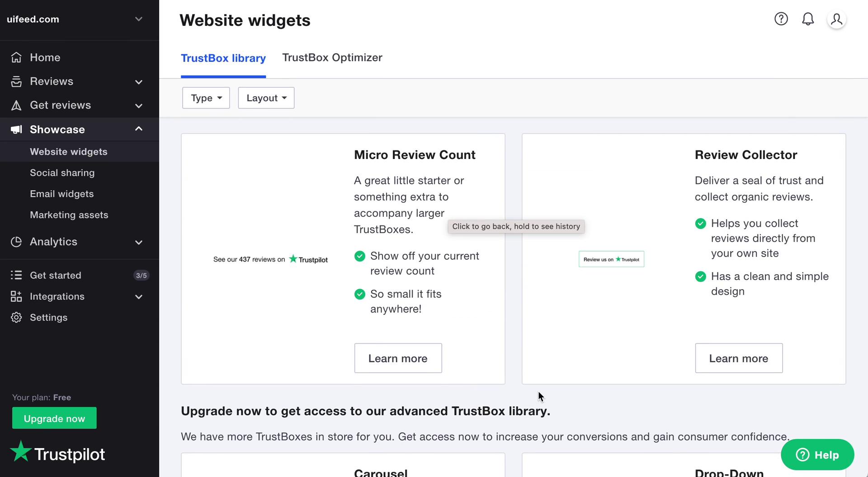Click the Reviews inbox icon in sidebar
This screenshot has height=477, width=868.
16,81
